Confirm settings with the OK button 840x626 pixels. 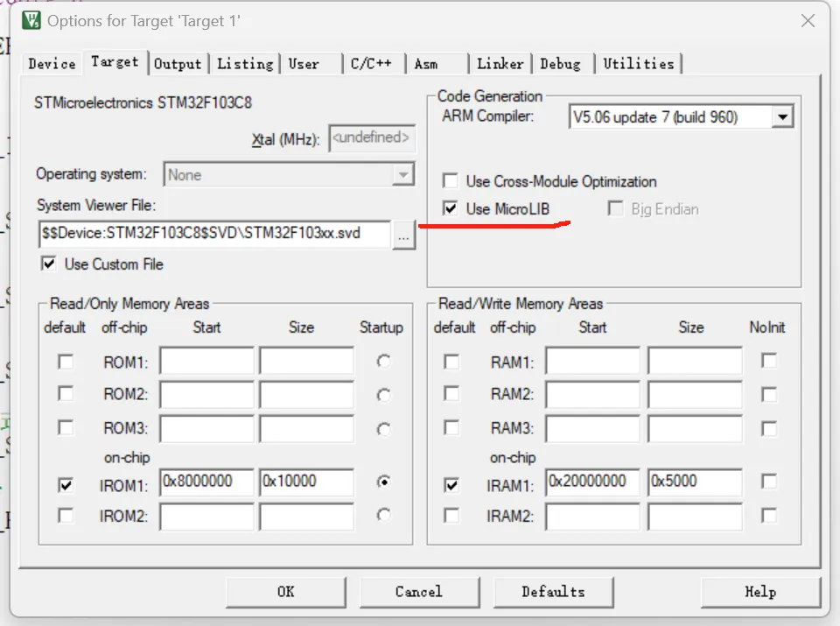point(286,592)
